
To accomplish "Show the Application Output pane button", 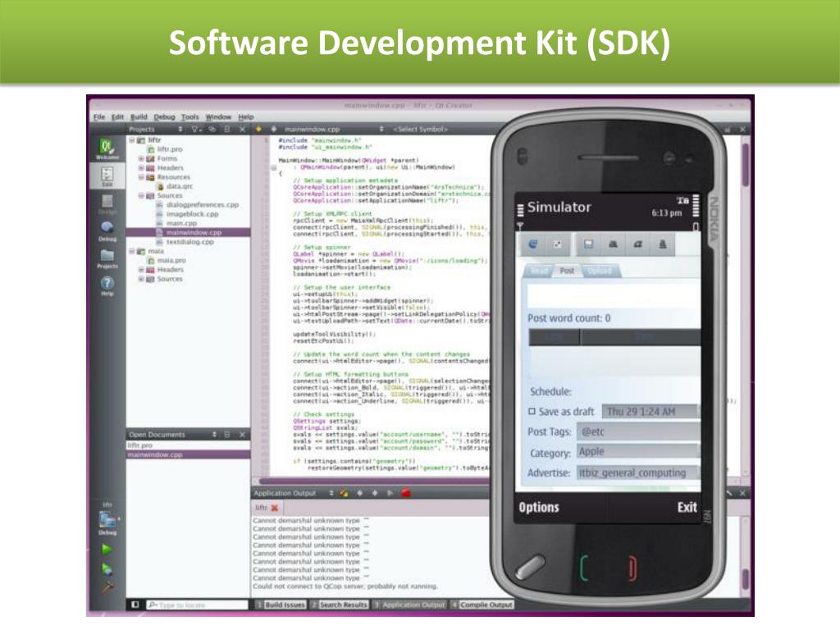I will tap(409, 605).
